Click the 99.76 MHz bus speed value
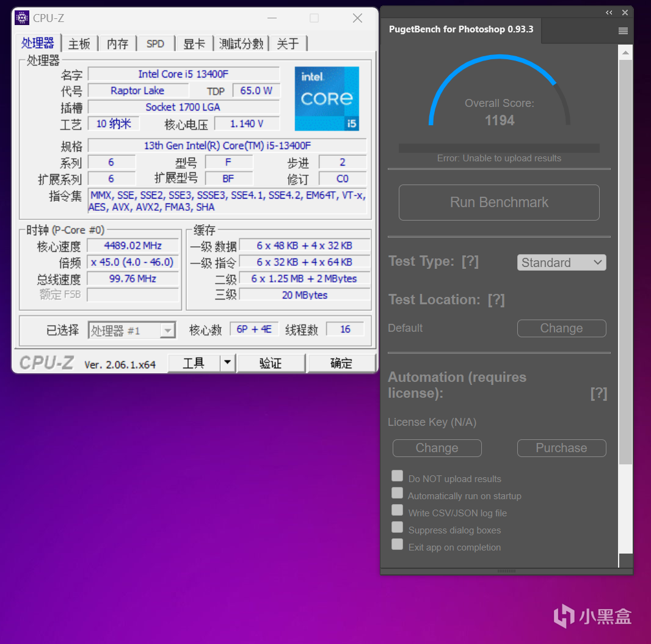Viewport: 651px width, 644px height. click(133, 279)
